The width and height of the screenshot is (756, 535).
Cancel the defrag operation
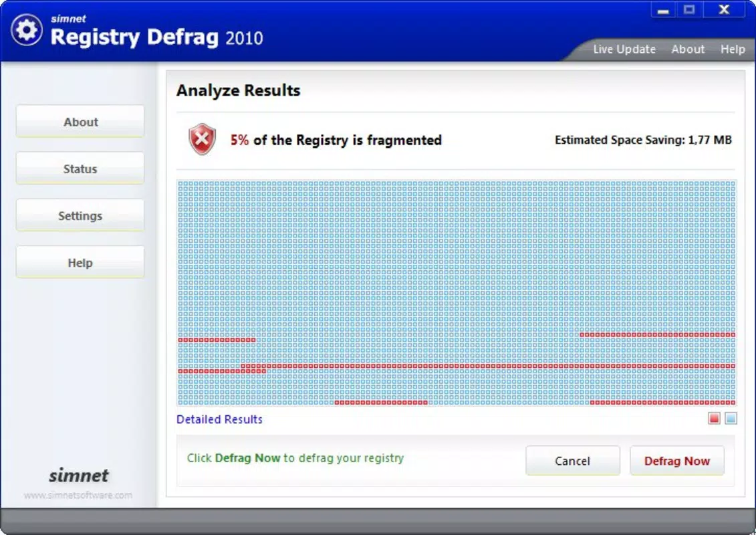coord(572,461)
